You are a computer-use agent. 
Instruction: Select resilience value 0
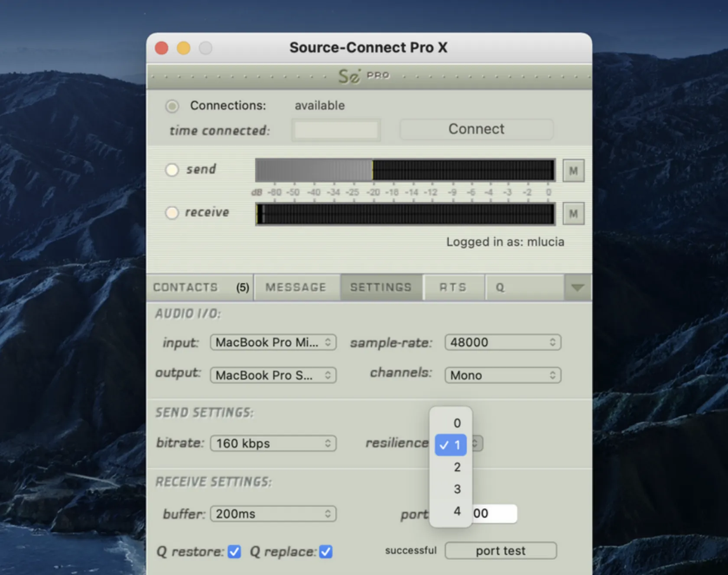tap(451, 423)
